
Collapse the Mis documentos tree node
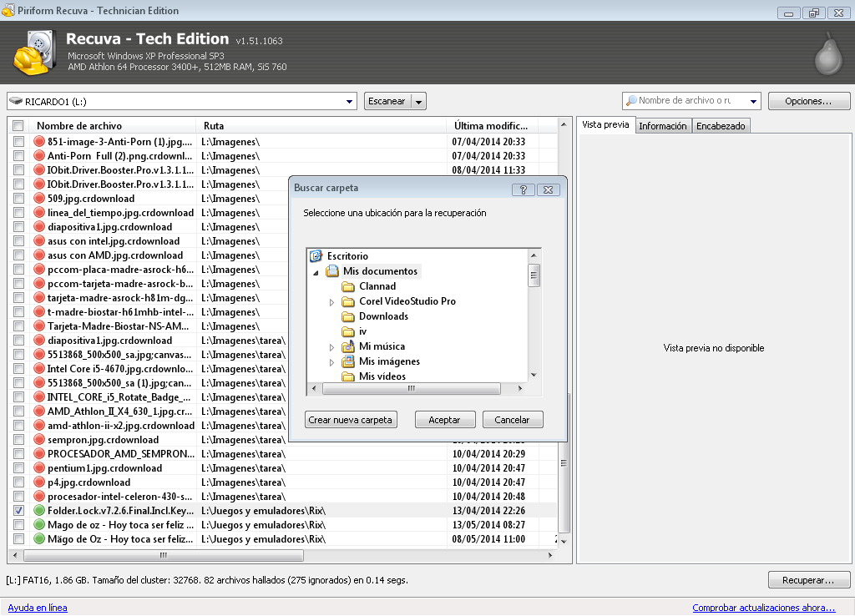(316, 272)
